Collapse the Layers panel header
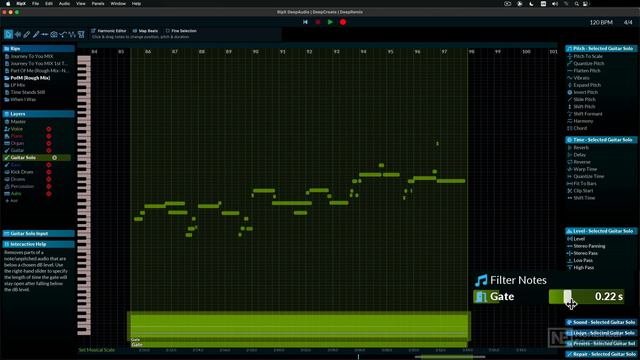The width and height of the screenshot is (640, 360). (x=38, y=114)
